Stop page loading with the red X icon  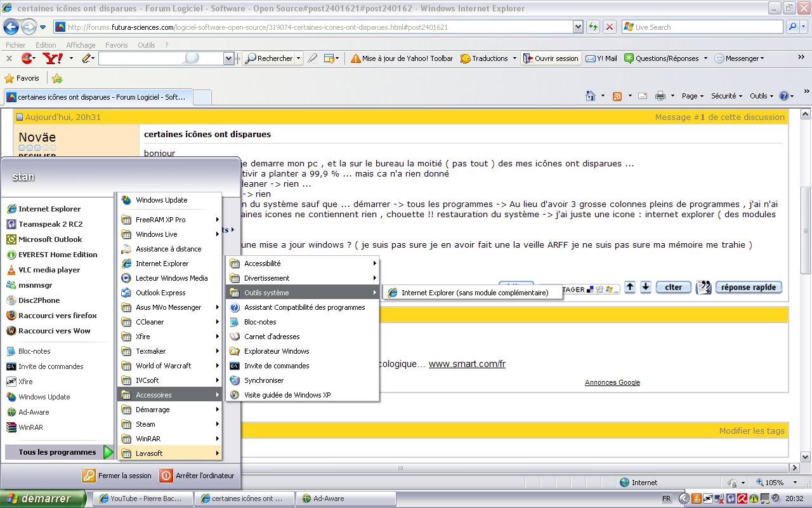[609, 27]
